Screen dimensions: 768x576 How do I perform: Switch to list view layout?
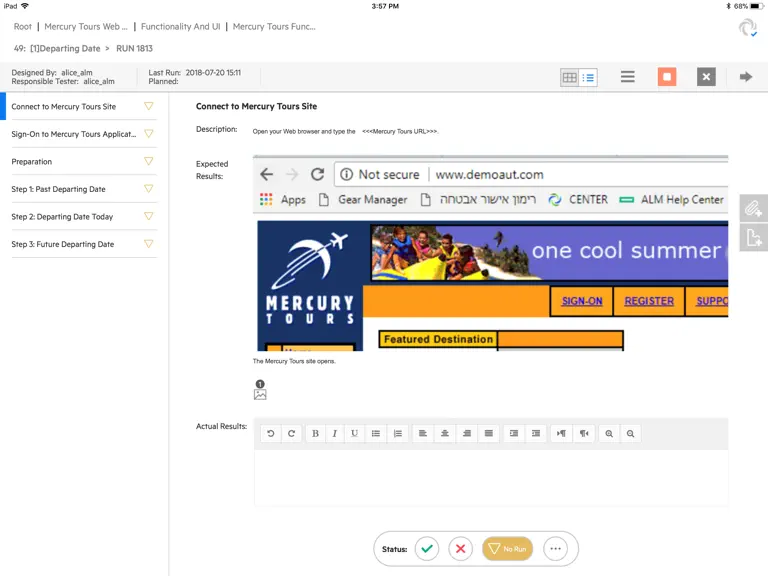[588, 77]
